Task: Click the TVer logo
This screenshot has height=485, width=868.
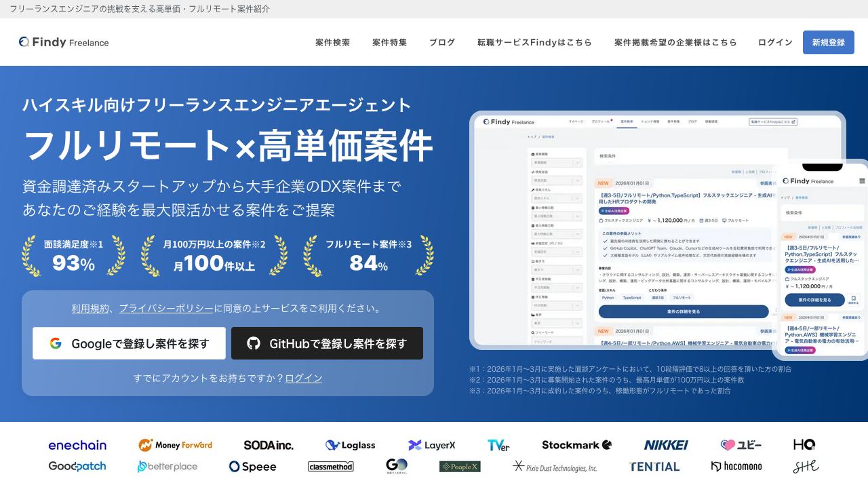Action: point(498,445)
